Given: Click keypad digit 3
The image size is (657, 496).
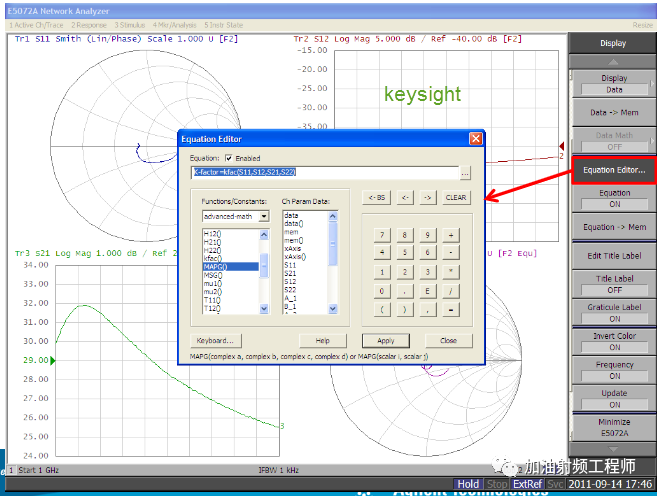Looking at the screenshot, I should (427, 272).
